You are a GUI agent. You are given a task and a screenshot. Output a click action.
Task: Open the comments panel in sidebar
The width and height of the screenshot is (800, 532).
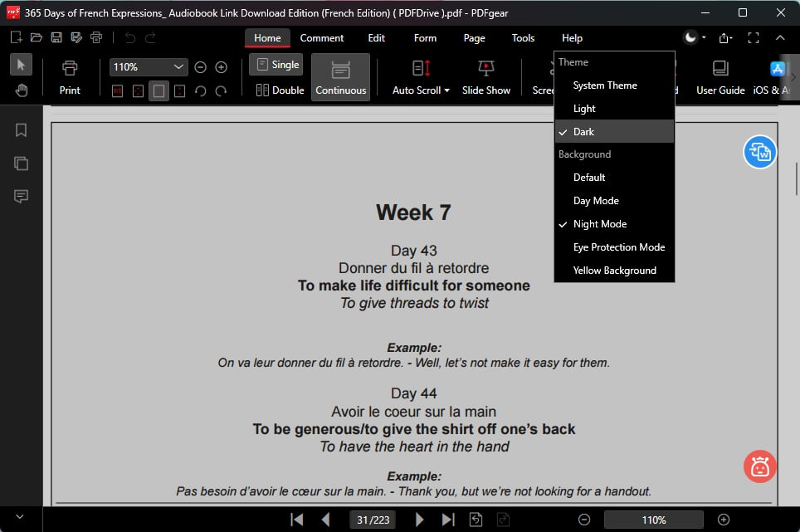pos(21,196)
